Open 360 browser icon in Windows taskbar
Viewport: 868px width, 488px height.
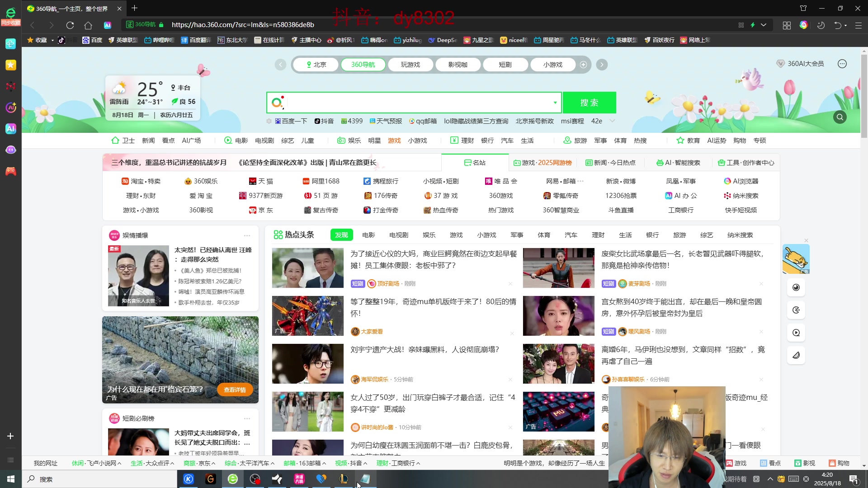click(x=232, y=479)
